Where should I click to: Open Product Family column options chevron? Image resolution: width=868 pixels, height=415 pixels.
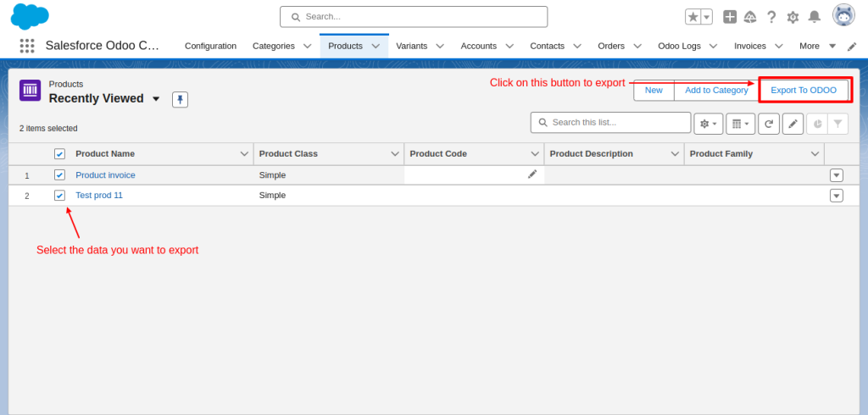pos(815,154)
